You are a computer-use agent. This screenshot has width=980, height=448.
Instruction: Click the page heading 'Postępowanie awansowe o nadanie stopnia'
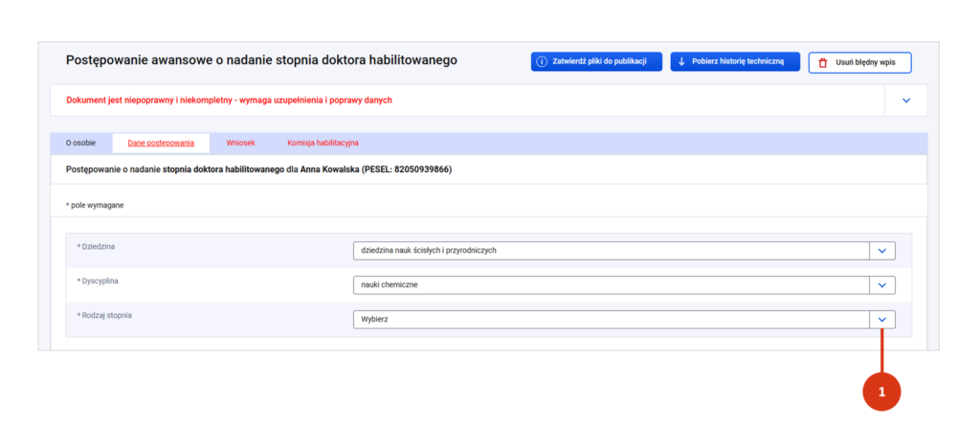click(261, 60)
